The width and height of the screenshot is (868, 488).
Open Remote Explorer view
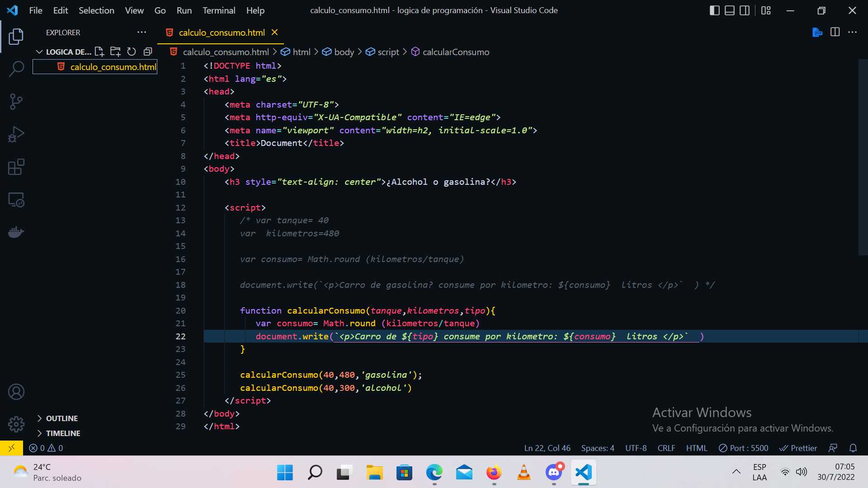[16, 200]
